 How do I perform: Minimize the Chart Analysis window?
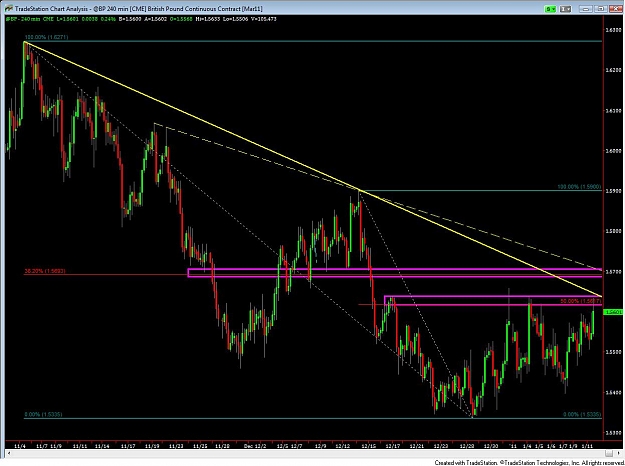click(586, 9)
